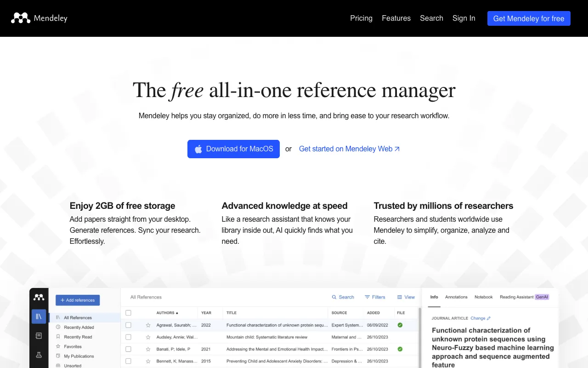Open the Notebook icon in the dark sidebar
Image resolution: width=588 pixels, height=368 pixels.
point(39,336)
